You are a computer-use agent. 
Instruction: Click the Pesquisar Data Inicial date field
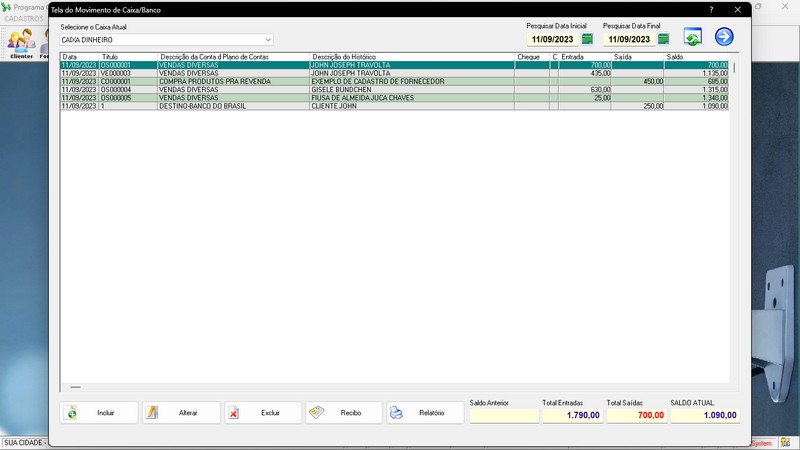tap(553, 39)
